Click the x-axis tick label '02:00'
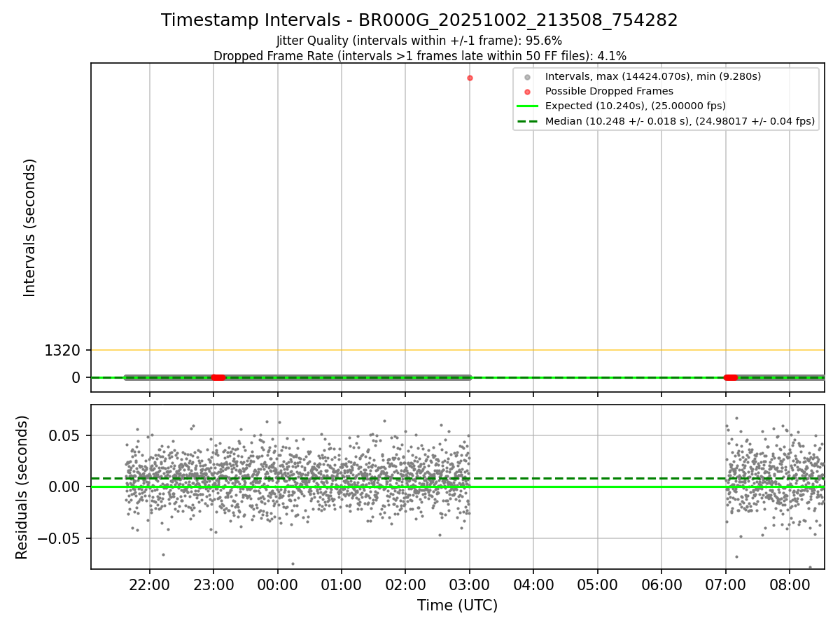The height and width of the screenshot is (630, 840). click(x=405, y=584)
